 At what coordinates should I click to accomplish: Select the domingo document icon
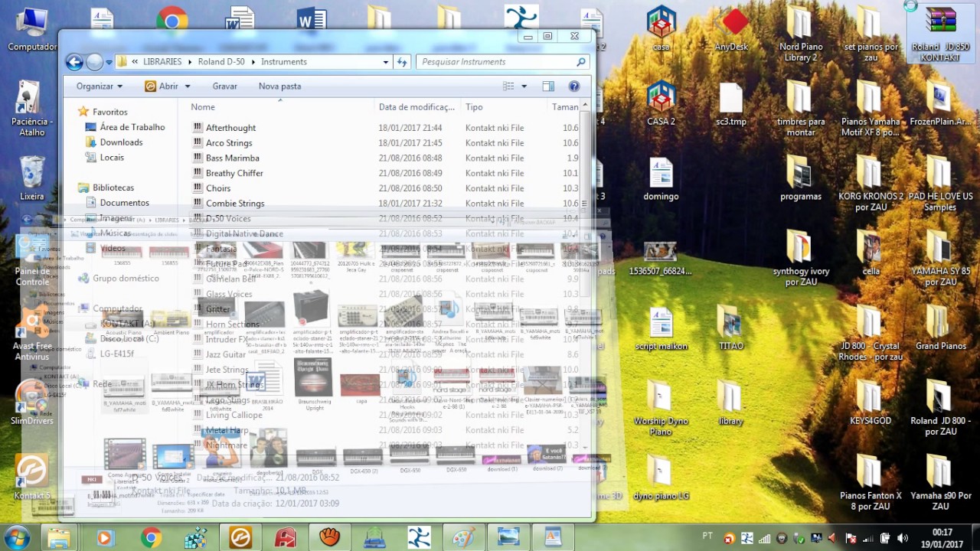[661, 179]
